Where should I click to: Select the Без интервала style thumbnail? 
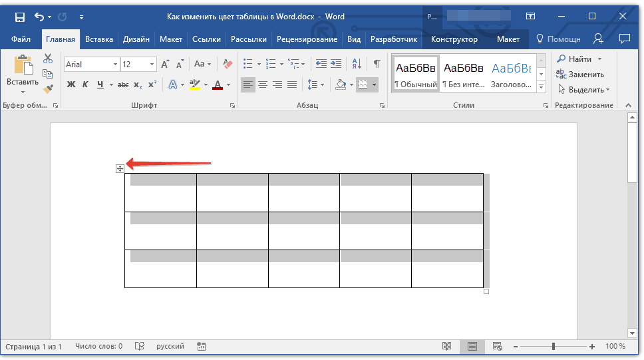[463, 73]
